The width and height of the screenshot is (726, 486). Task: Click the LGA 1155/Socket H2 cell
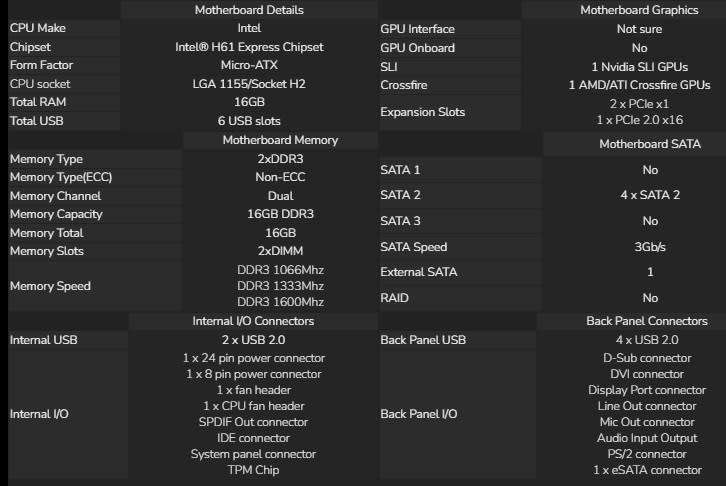[249, 84]
